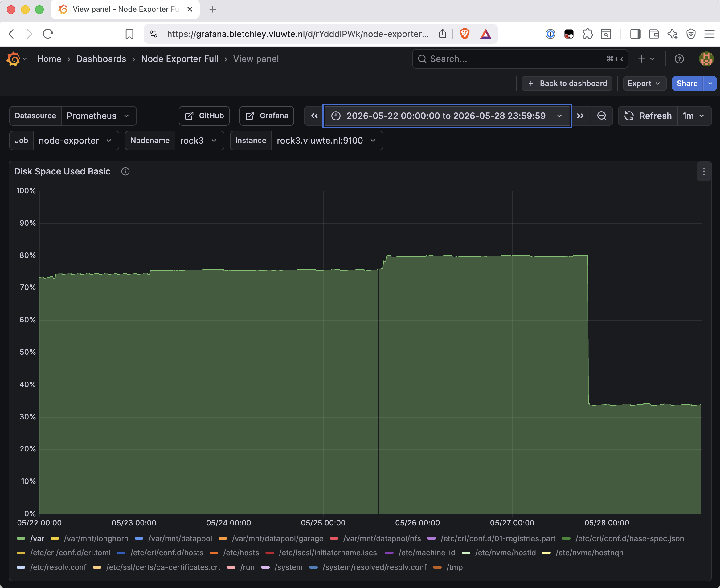
Task: Open the GitHub link
Action: [204, 116]
